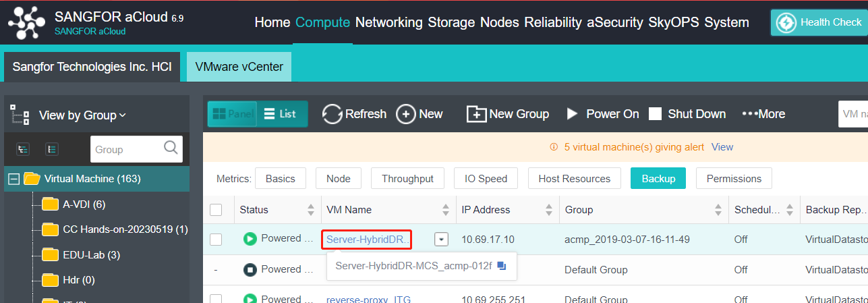Create a New Group

coord(508,114)
